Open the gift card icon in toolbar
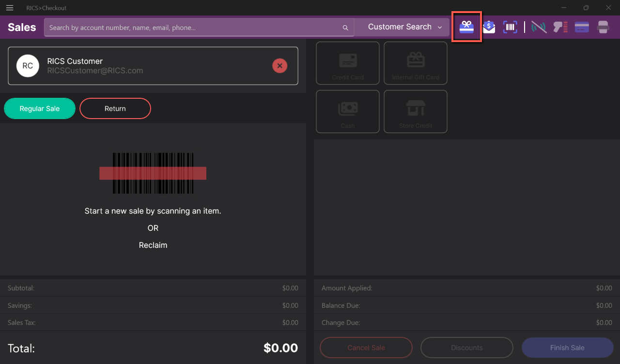Viewport: 620px width, 364px height. 466,27
